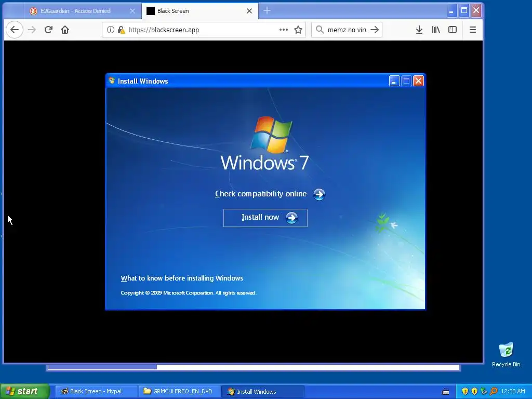Show site information via the info icon
This screenshot has height=399, width=532.
111,30
